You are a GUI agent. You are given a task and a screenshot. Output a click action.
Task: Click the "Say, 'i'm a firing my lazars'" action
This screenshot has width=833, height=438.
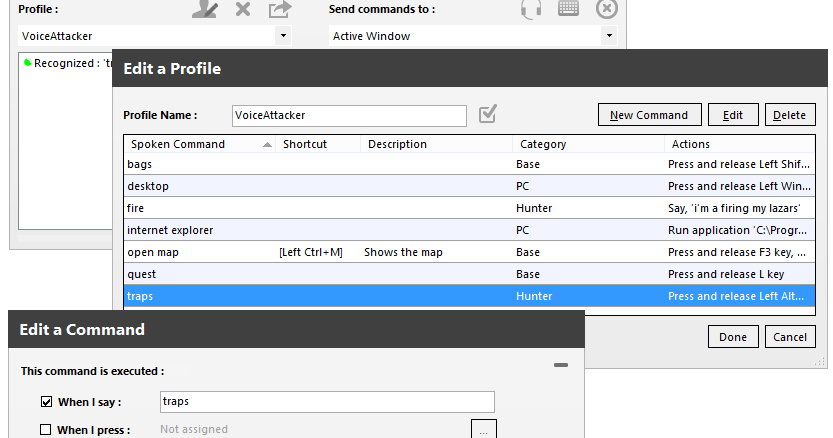click(x=734, y=208)
